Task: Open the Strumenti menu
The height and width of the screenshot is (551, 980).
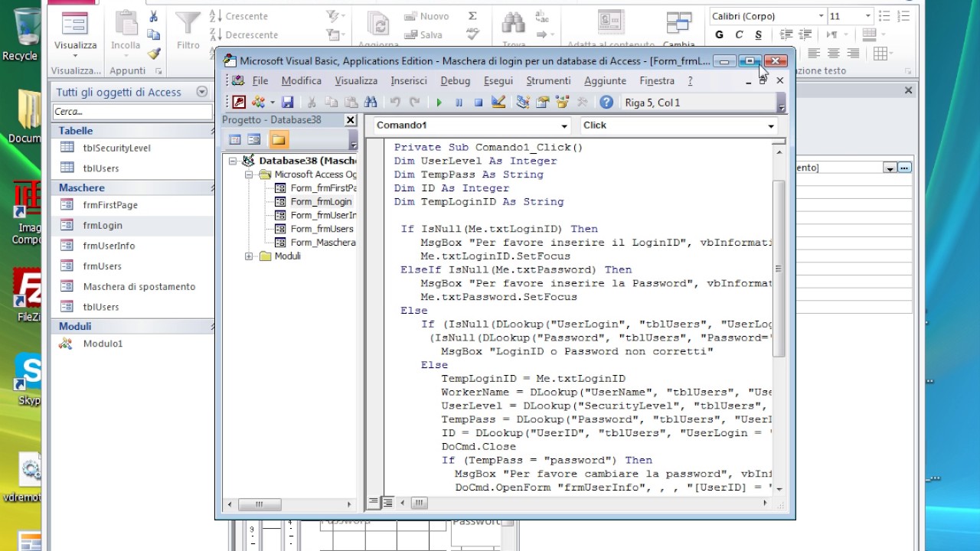Action: point(548,80)
